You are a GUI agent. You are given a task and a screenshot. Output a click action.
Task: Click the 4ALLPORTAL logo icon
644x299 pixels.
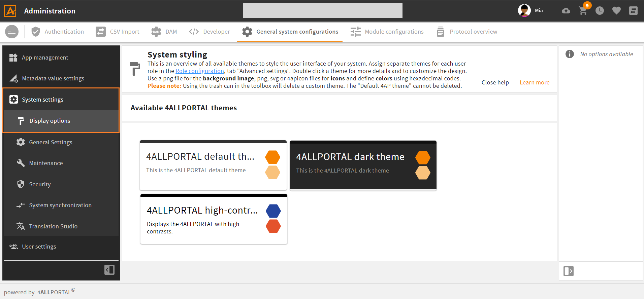coord(10,11)
